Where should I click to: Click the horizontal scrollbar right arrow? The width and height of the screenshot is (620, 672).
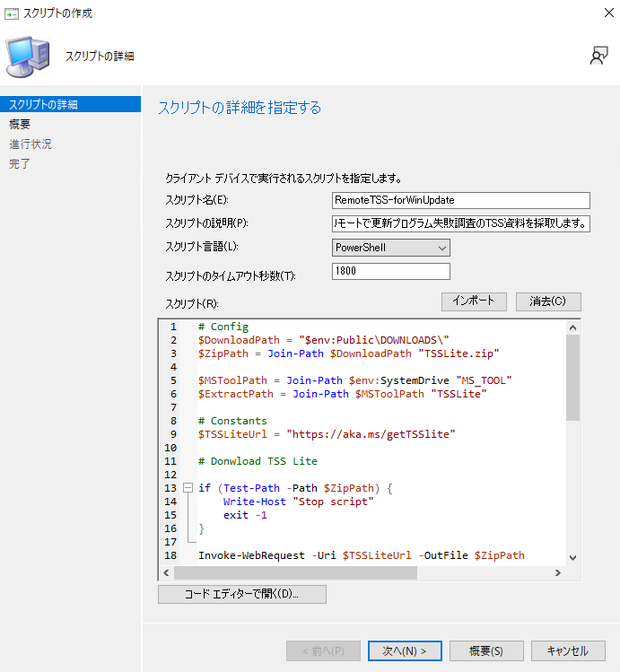[556, 572]
